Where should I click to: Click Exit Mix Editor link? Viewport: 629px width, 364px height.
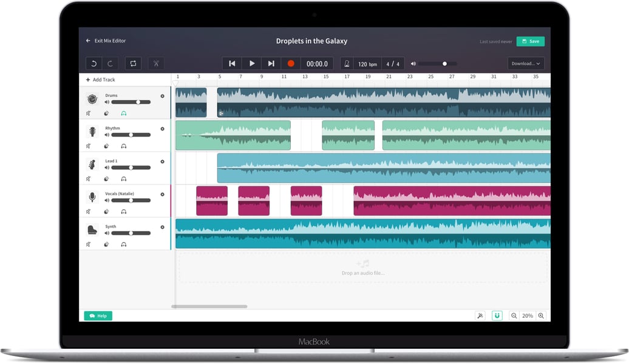(x=106, y=41)
